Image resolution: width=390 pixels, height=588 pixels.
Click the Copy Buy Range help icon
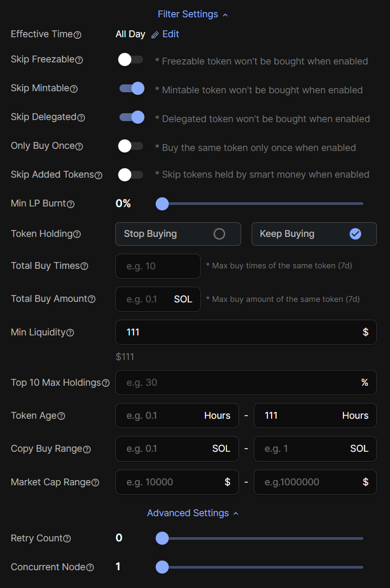point(87,450)
